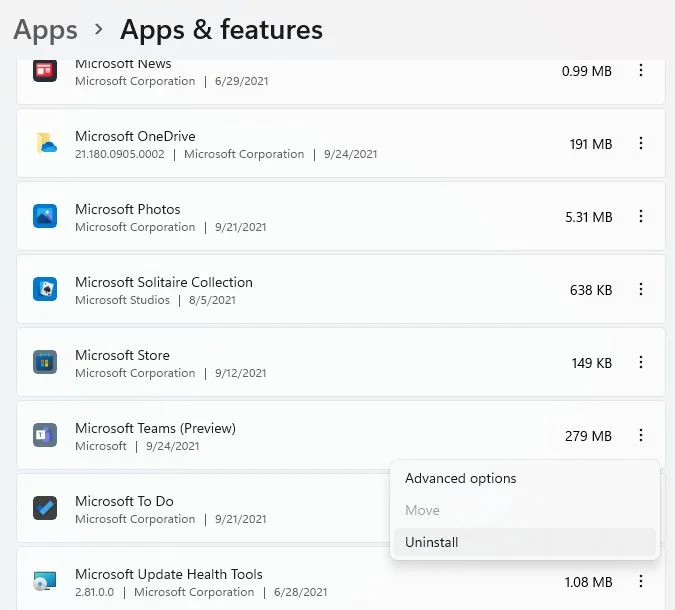
Task: Click the Microsoft Studios publisher text
Action: point(122,300)
